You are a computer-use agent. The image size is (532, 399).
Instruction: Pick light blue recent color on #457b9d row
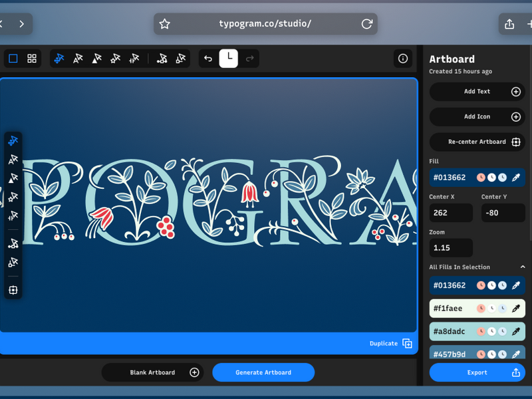(503, 354)
